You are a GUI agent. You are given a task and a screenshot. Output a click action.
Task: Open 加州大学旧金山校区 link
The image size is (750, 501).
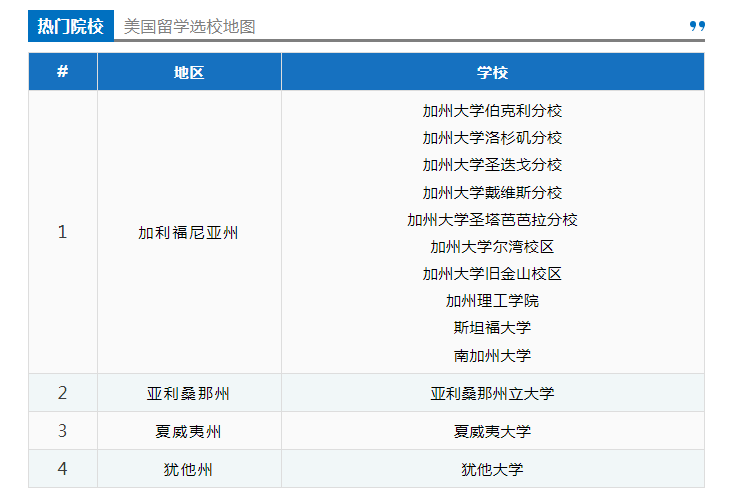[x=492, y=274]
